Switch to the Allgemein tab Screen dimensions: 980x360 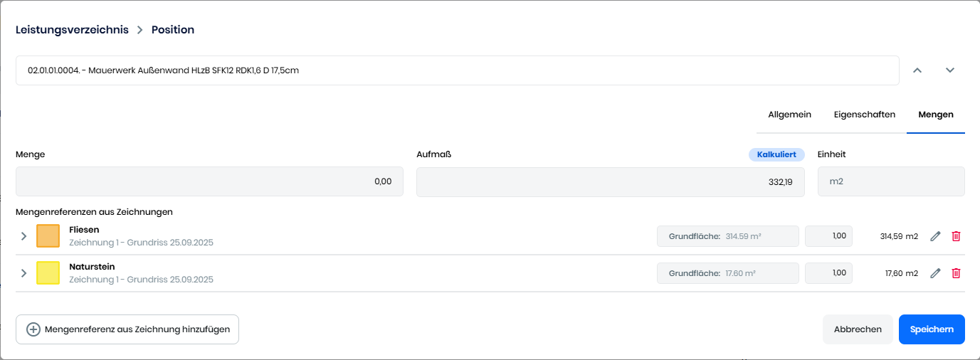coord(789,115)
